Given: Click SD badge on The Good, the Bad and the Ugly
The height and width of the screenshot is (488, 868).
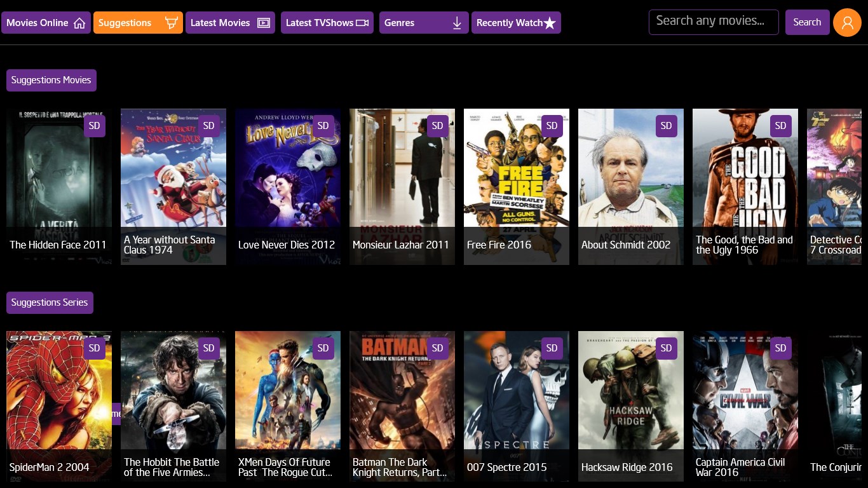Looking at the screenshot, I should tap(781, 126).
